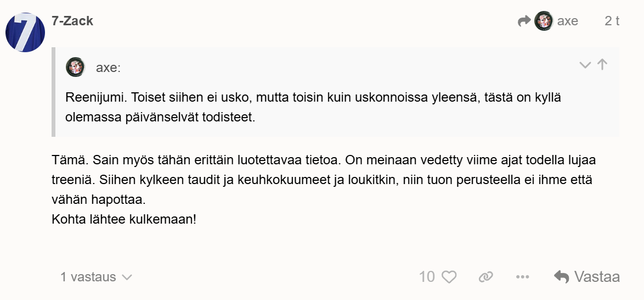Click the "axe:" quote author name
This screenshot has height=300, width=644.
pyautogui.click(x=108, y=68)
